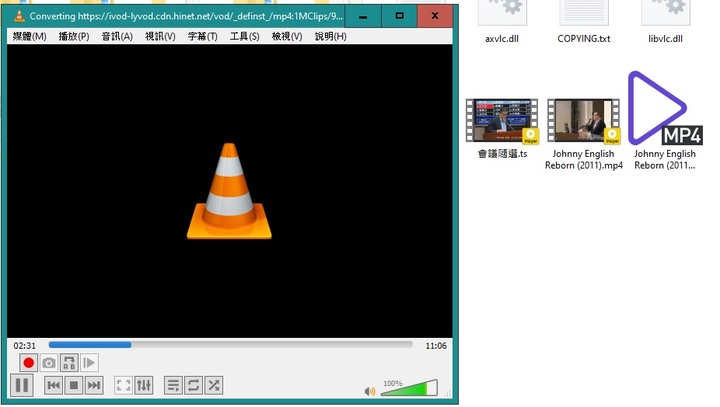Jump to the previous media track
This screenshot has width=720, height=407.
coord(53,385)
